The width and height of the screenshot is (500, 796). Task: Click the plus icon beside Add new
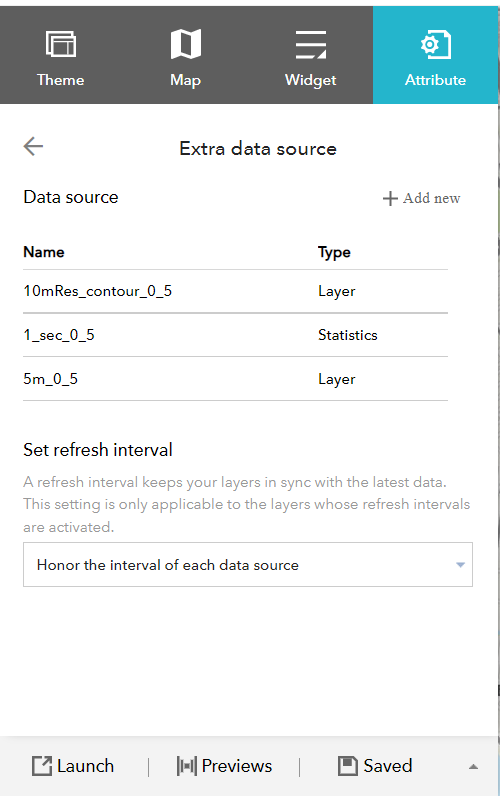(x=390, y=198)
